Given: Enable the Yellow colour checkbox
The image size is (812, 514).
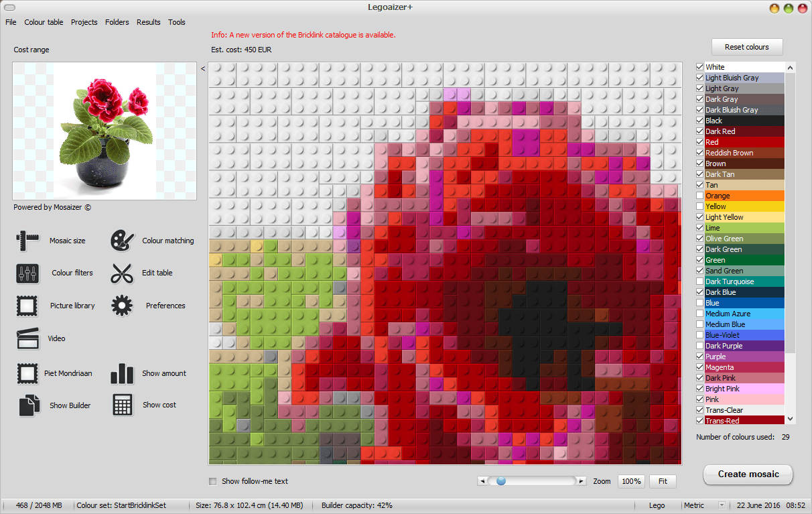Looking at the screenshot, I should click(700, 206).
